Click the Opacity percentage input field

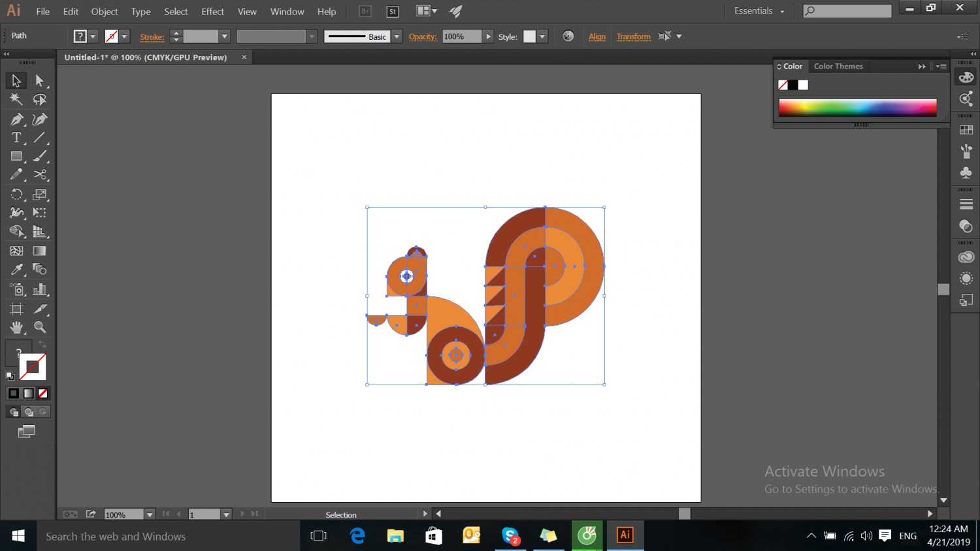pyautogui.click(x=462, y=37)
